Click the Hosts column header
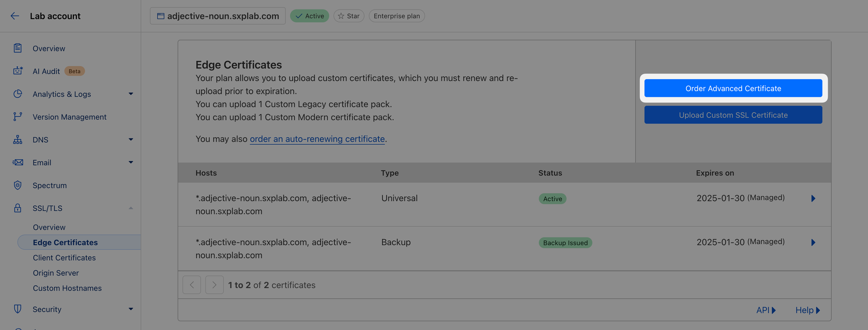This screenshot has width=868, height=330. 206,173
